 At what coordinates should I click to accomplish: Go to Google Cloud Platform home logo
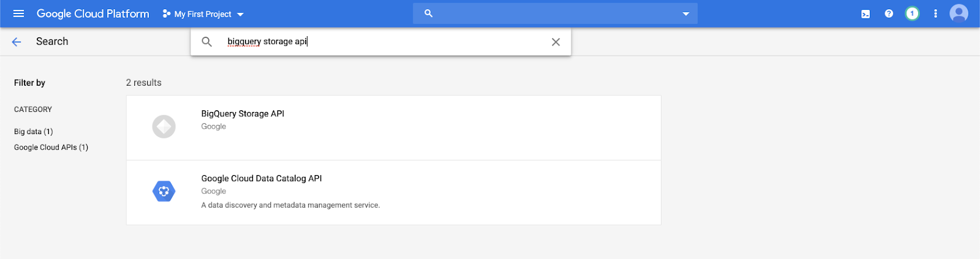pyautogui.click(x=92, y=13)
